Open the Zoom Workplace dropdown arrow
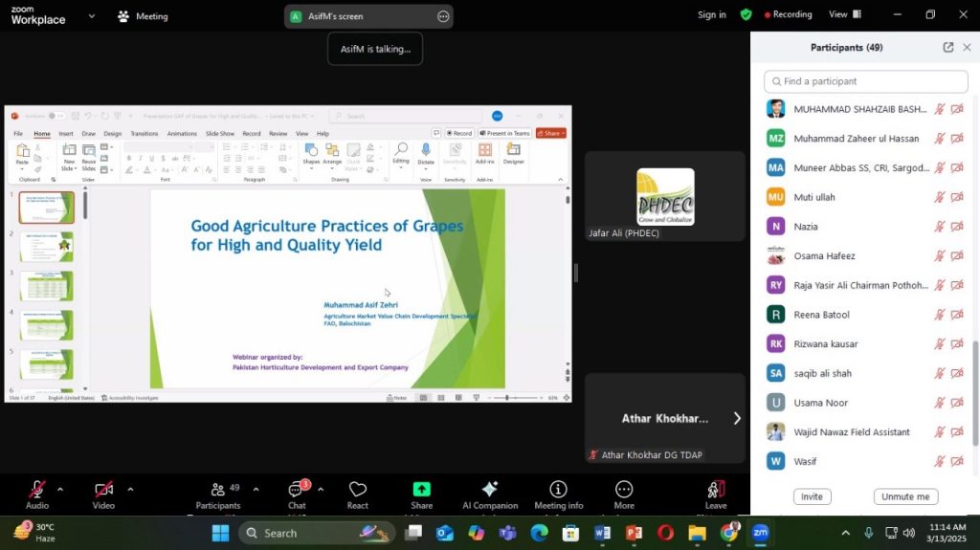This screenshot has height=550, width=980. (x=91, y=16)
